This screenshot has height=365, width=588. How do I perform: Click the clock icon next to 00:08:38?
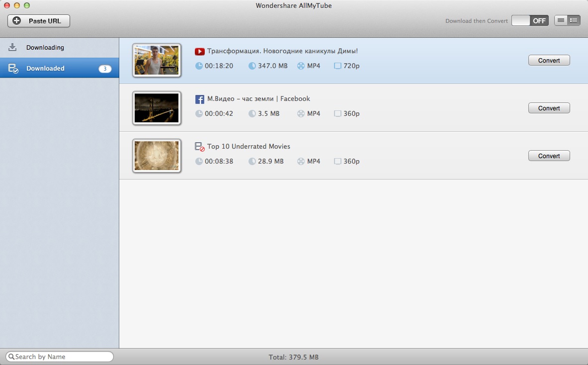click(199, 161)
